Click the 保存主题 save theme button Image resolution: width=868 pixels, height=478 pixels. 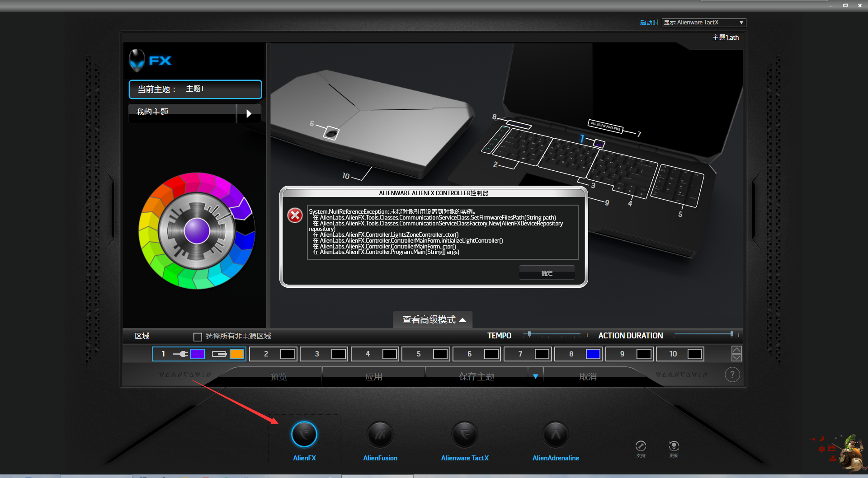coord(476,376)
